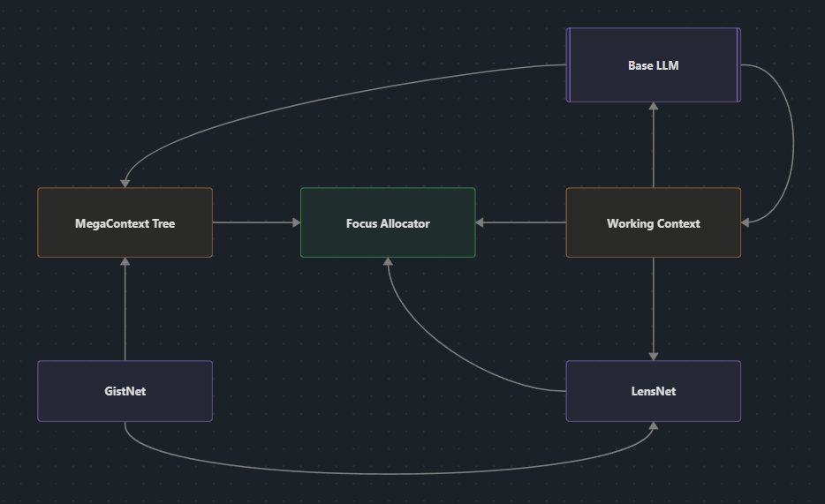This screenshot has width=825, height=504.
Task: Click the arrowhead on Working Context's right side
Action: [x=746, y=222]
